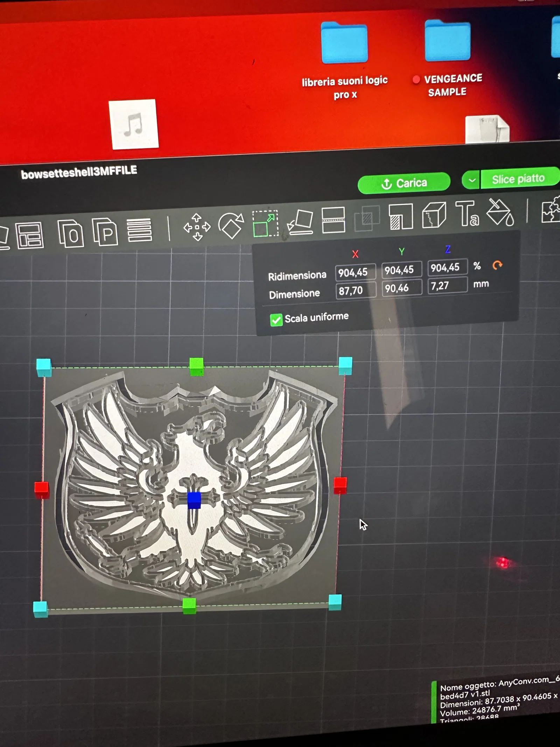The width and height of the screenshot is (560, 747).
Task: Open the Assembly view puzzle icon
Action: [x=551, y=209]
